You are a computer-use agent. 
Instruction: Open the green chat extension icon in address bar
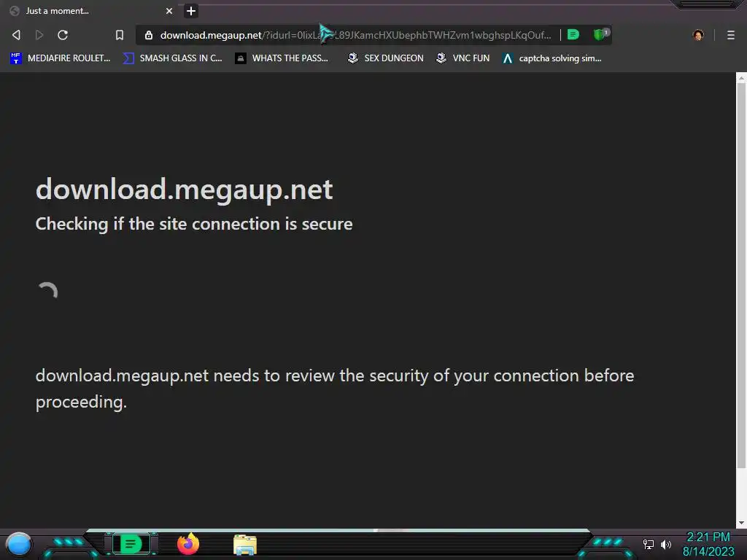click(x=573, y=34)
